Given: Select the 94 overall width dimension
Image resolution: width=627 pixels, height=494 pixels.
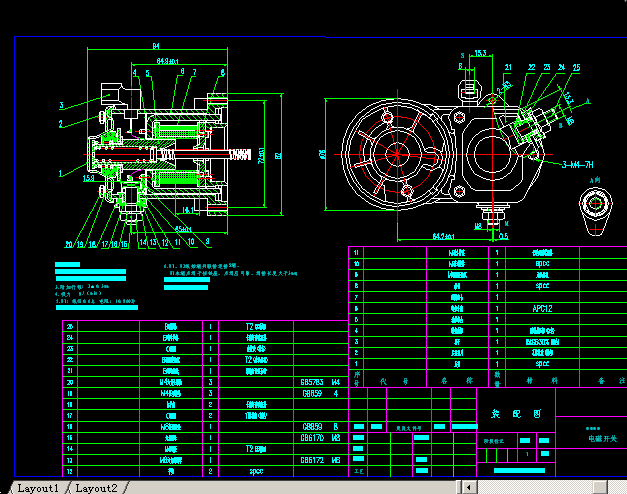Looking at the screenshot, I should [x=156, y=46].
